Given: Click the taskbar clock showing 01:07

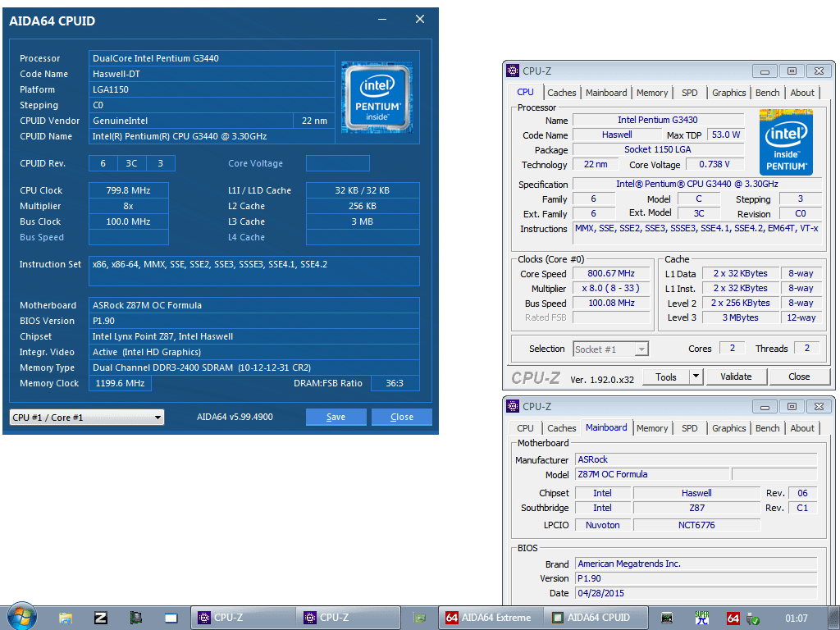Looking at the screenshot, I should [796, 619].
